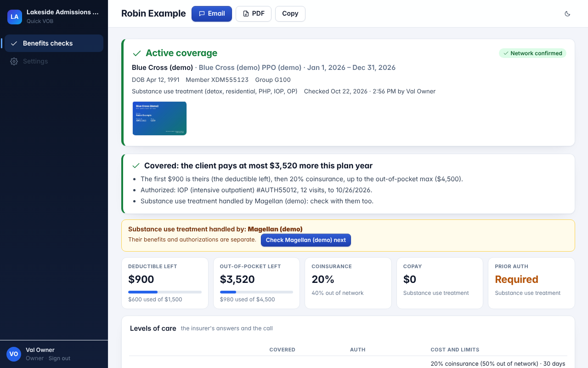
Task: Click the 20% coinsurance value
Action: coord(323,279)
